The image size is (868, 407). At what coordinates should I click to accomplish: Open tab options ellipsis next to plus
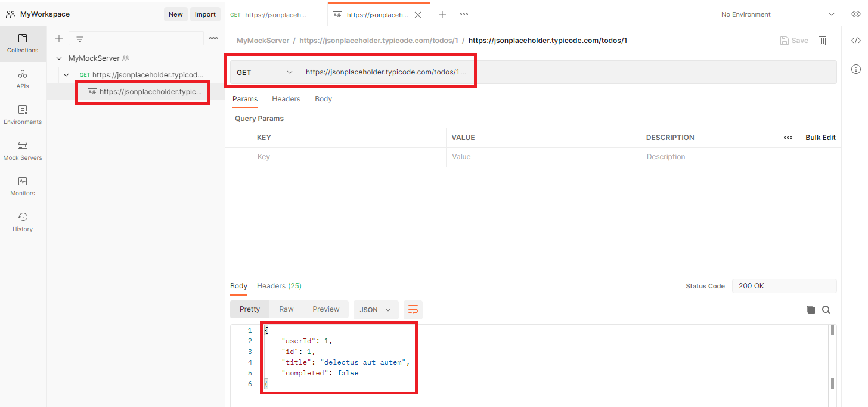point(464,14)
